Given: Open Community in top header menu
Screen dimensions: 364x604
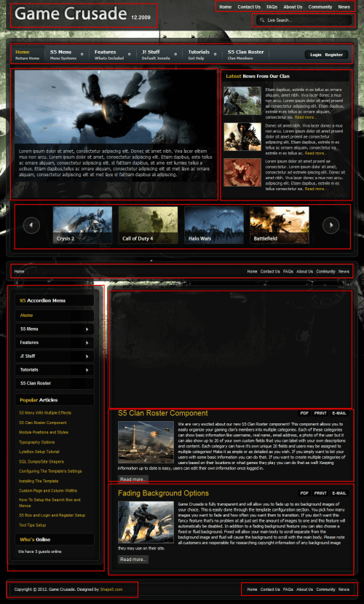Looking at the screenshot, I should (320, 7).
